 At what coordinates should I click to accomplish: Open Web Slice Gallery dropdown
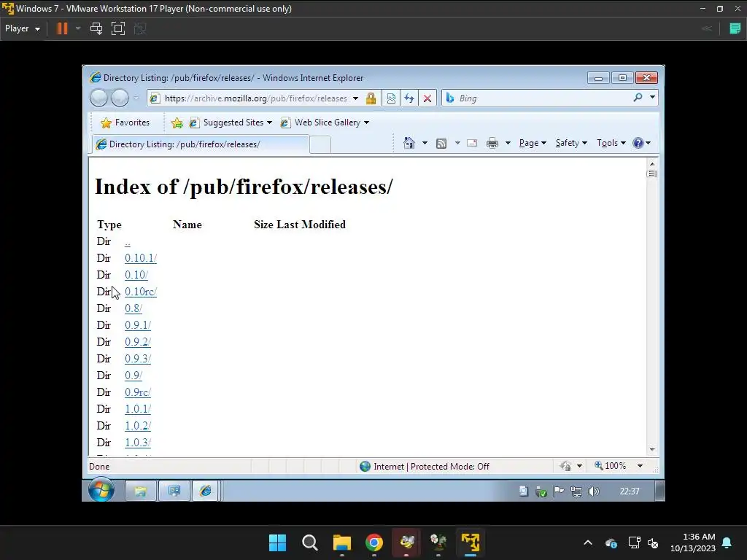[x=325, y=122]
